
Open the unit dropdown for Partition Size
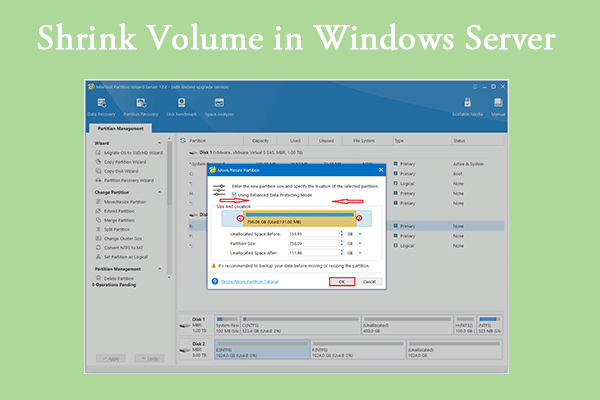pos(360,243)
